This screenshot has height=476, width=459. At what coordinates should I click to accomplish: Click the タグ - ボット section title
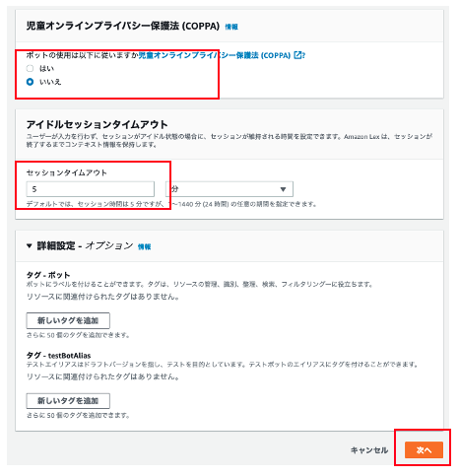point(48,275)
